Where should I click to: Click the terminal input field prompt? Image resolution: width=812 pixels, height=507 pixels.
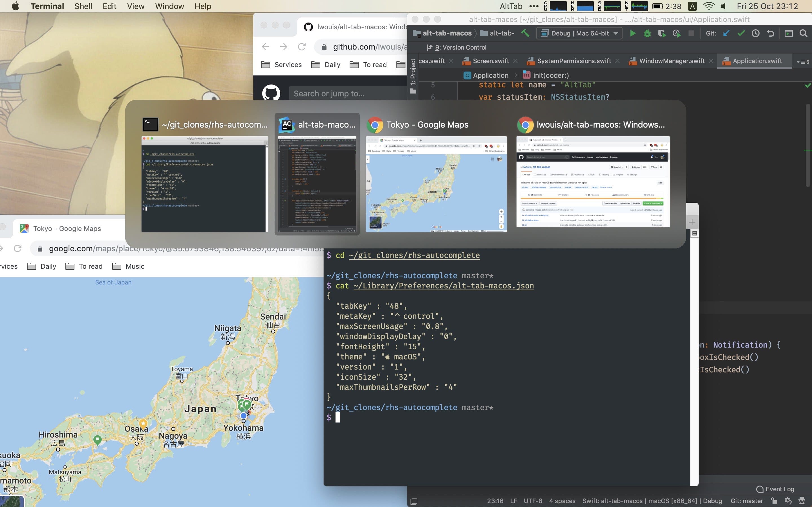[x=338, y=417]
